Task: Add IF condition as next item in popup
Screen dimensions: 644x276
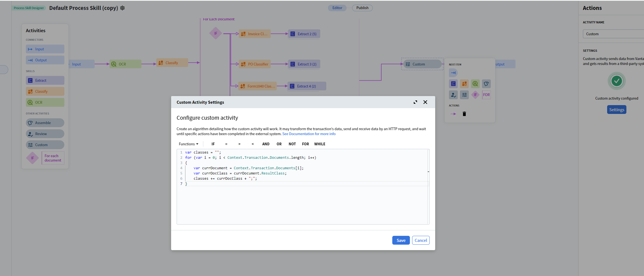Action: (x=475, y=95)
